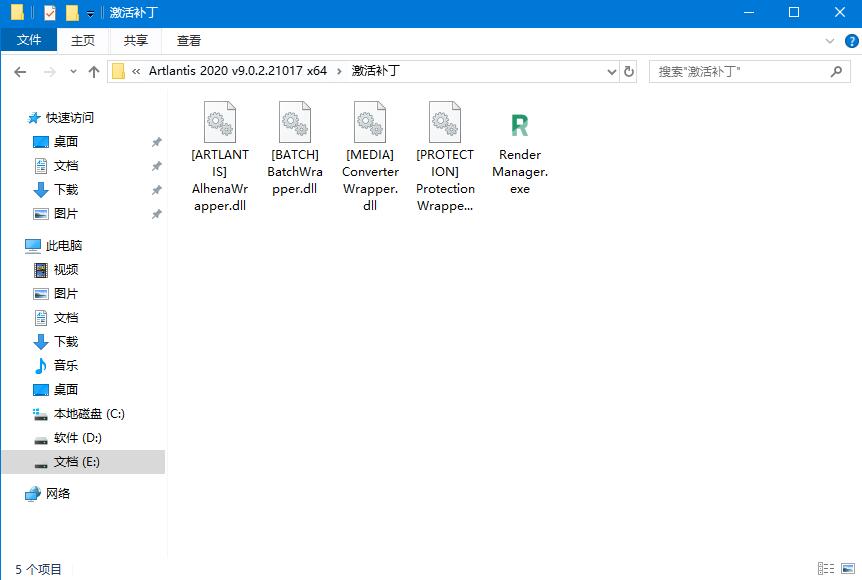862x580 pixels.
Task: Select the [MEDIA] ConverterWrapper.dll file
Action: click(370, 157)
